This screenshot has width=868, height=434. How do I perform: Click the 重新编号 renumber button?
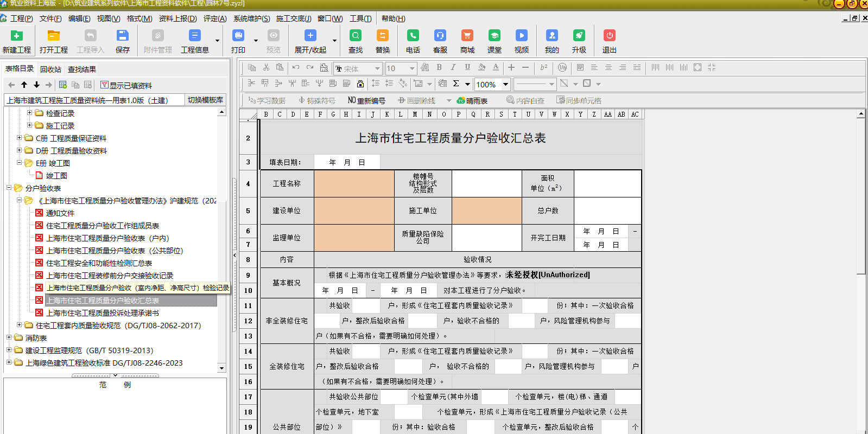(366, 100)
